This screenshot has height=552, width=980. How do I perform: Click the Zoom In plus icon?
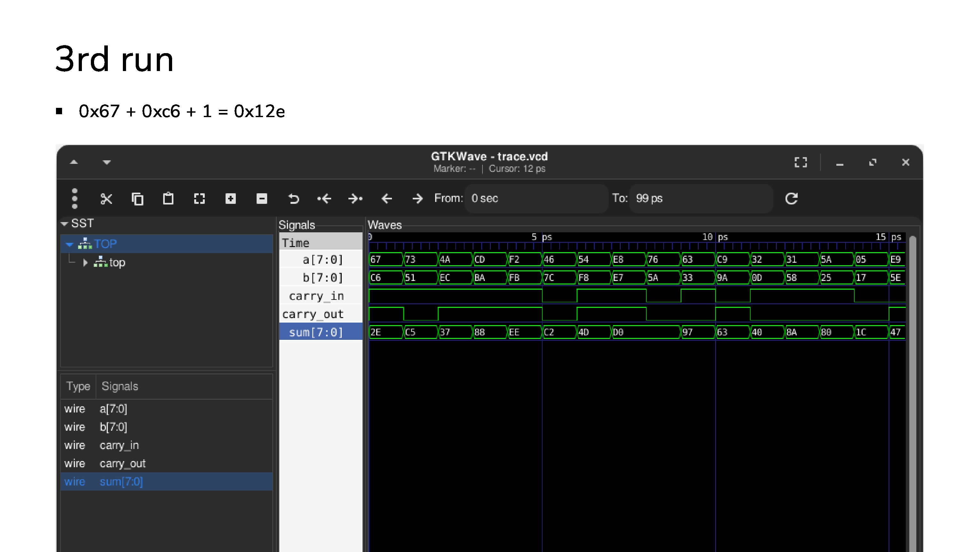(x=231, y=199)
